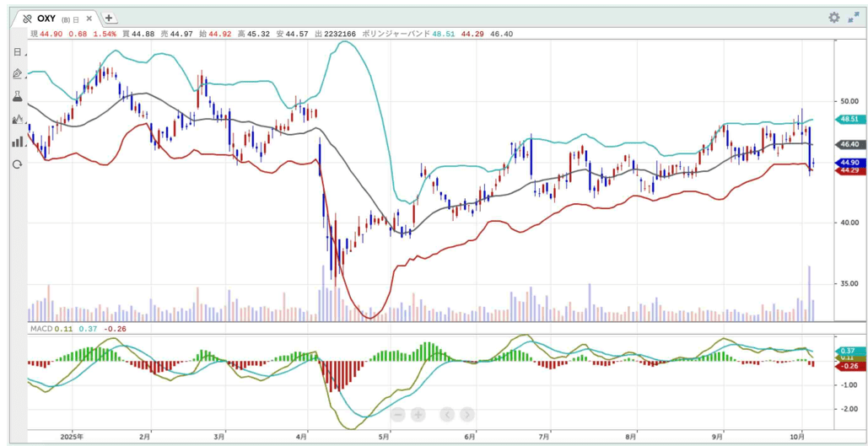
Task: Open the mountain chart type dropdown
Action: pyautogui.click(x=18, y=120)
